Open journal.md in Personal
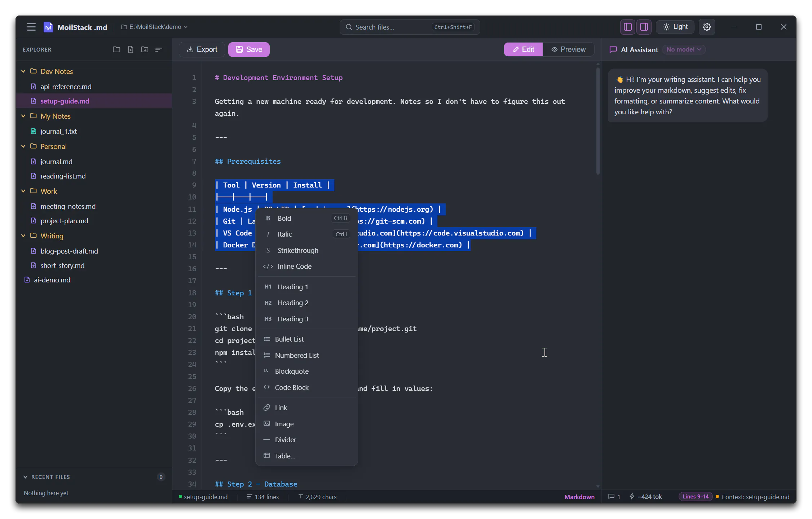 click(x=94, y=162)
